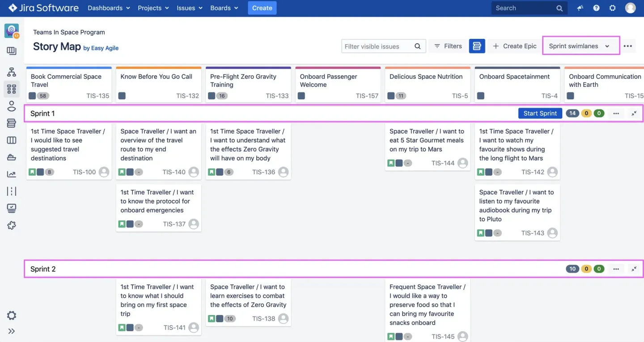Open the Sprint swimlanes dropdown
Image resolution: width=644 pixels, height=342 pixels.
click(x=580, y=46)
